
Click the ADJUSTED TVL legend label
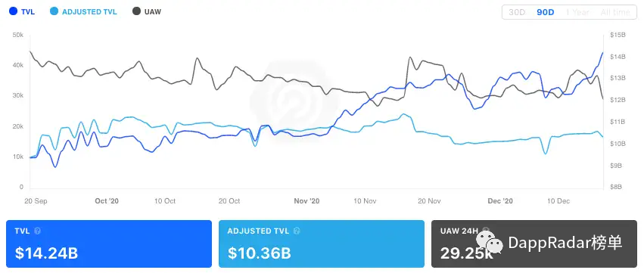89,12
